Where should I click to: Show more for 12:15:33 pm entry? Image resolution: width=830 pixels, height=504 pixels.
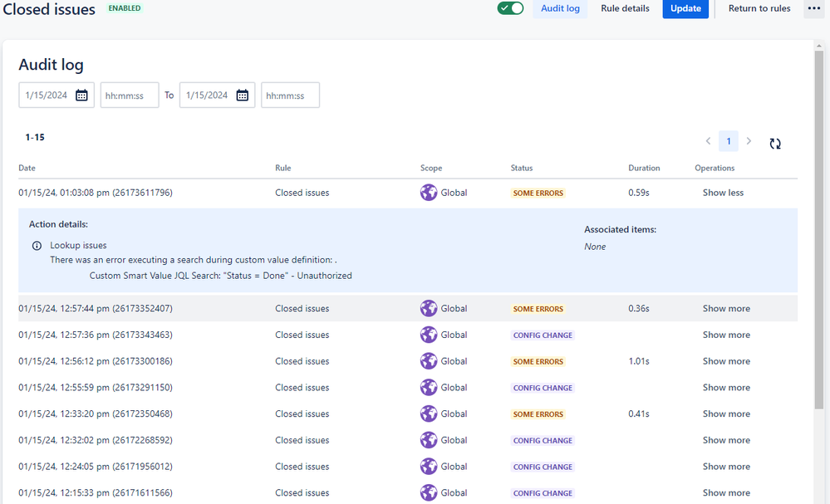pos(726,493)
